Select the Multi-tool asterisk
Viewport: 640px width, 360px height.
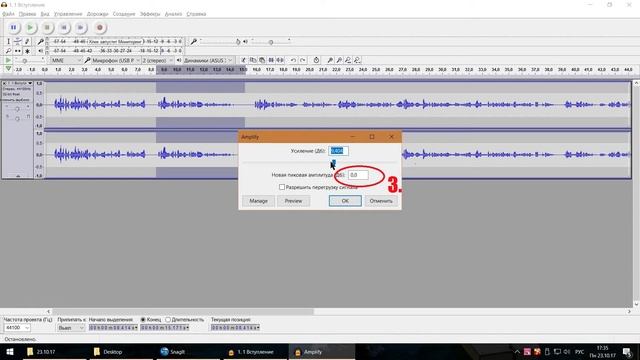point(27,51)
